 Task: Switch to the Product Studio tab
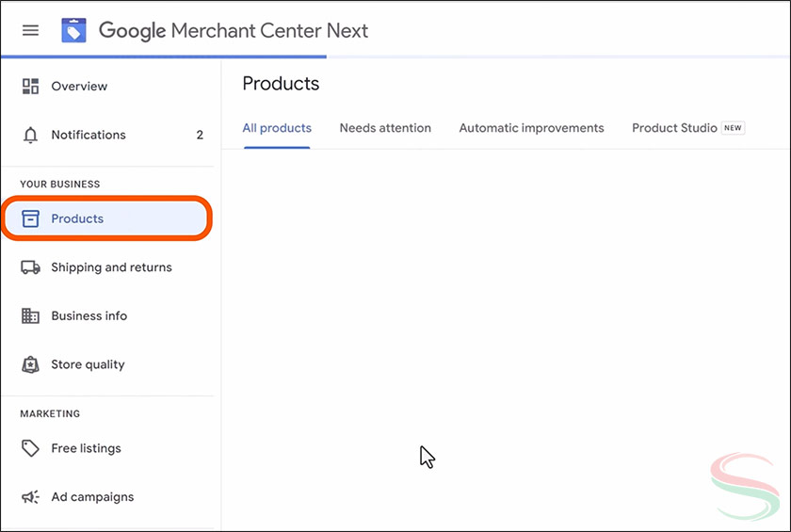[674, 128]
